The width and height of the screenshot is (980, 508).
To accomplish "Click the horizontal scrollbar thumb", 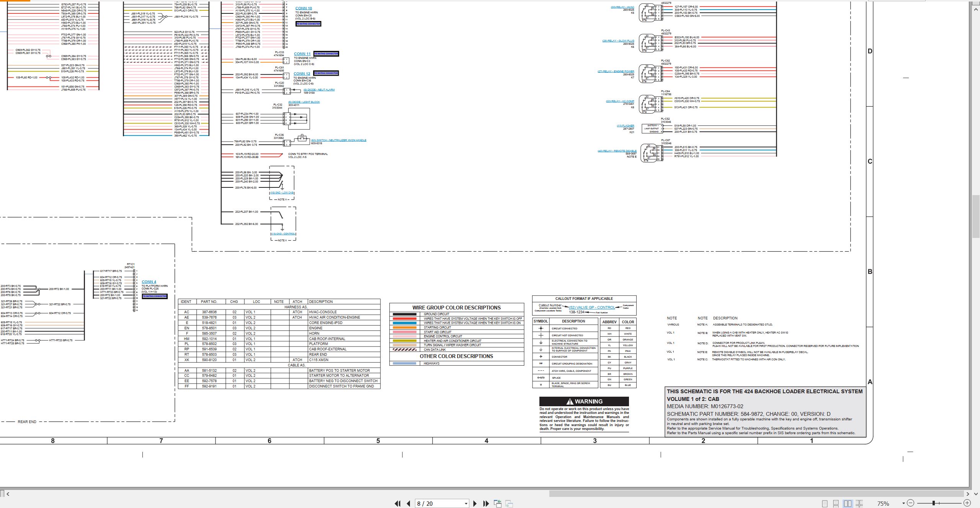I will coord(756,494).
